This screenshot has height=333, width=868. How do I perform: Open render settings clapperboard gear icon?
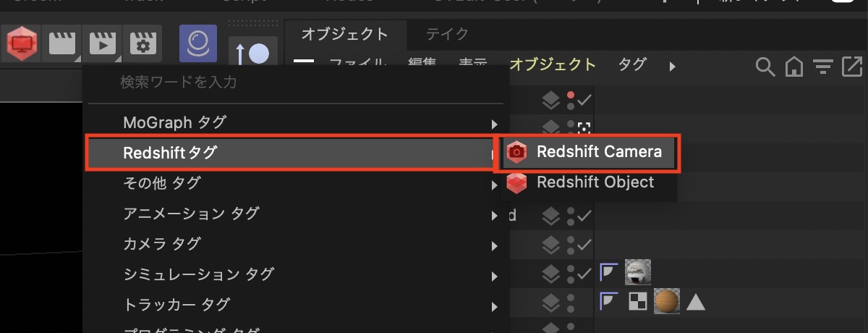pyautogui.click(x=142, y=45)
